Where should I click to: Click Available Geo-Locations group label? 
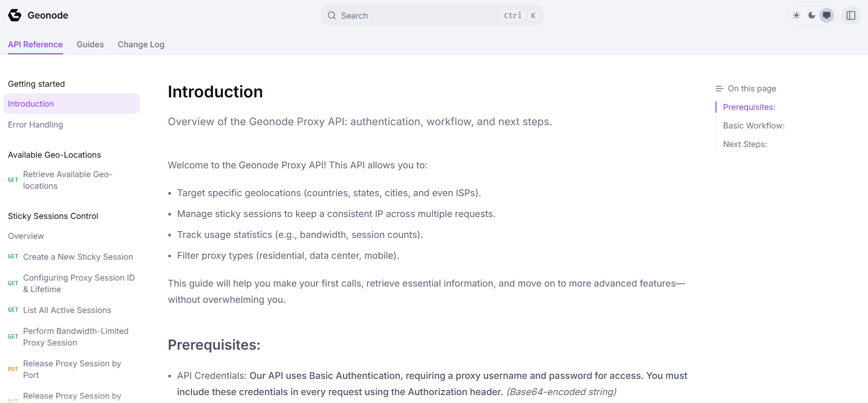[x=54, y=155]
